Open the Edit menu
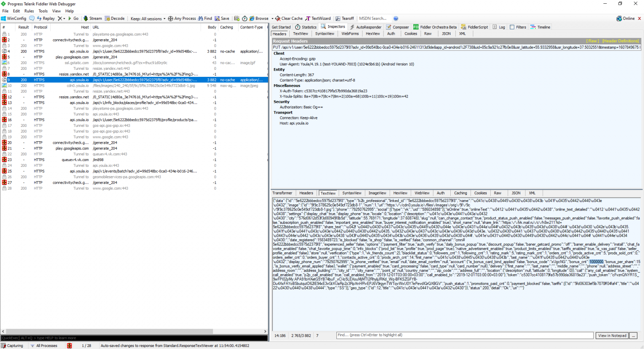The width and height of the screenshot is (644, 349). (17, 11)
